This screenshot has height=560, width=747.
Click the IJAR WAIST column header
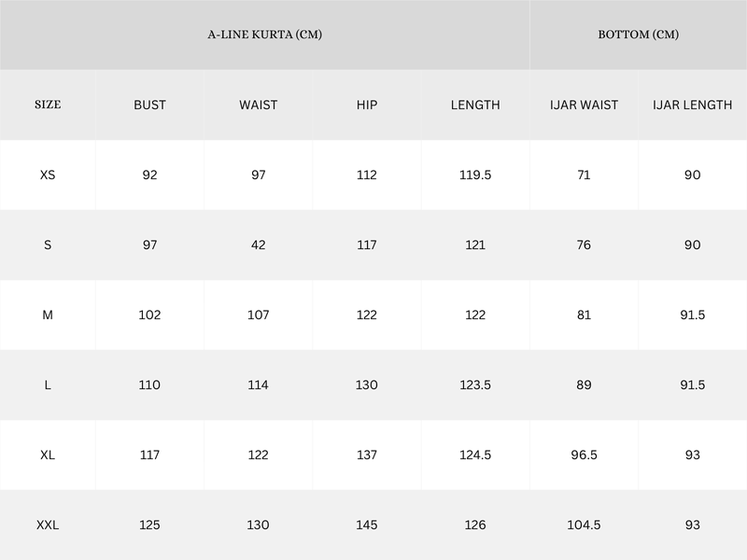(584, 105)
